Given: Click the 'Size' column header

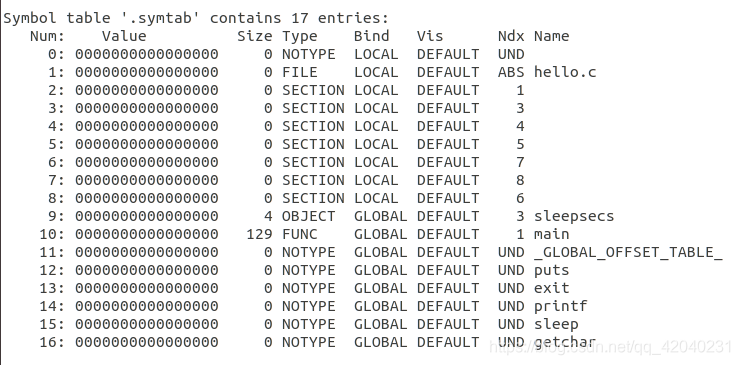Looking at the screenshot, I should coord(254,36).
